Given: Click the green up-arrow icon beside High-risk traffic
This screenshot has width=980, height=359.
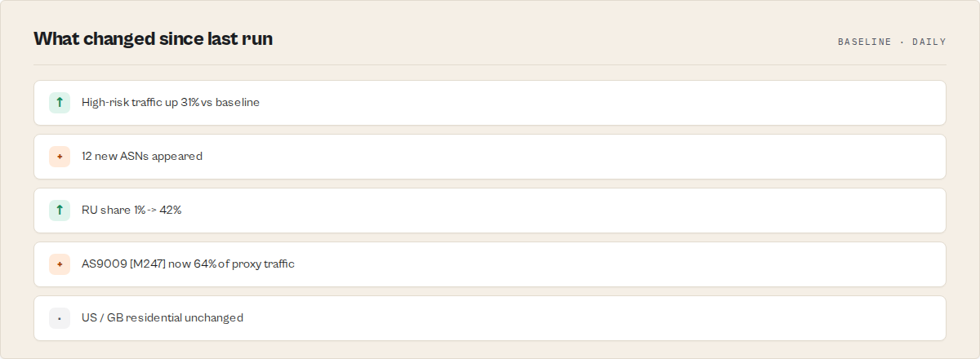Looking at the screenshot, I should pyautogui.click(x=60, y=103).
